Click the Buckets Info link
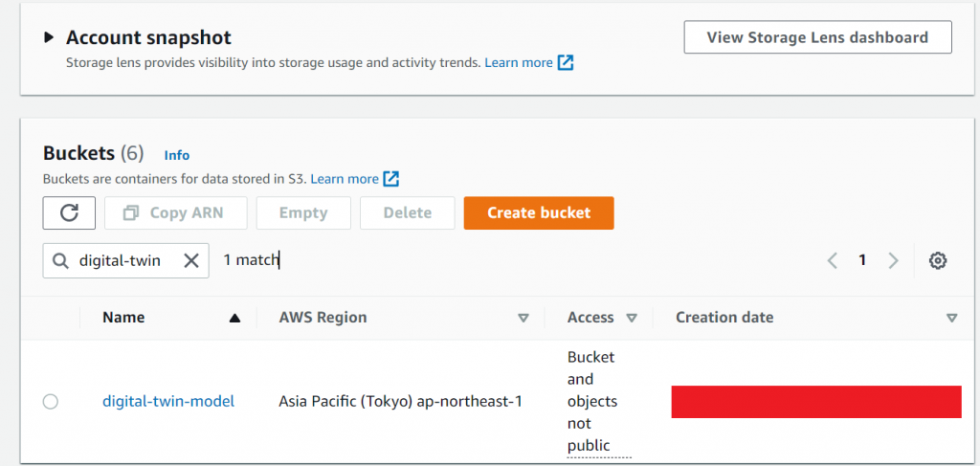Image resolution: width=980 pixels, height=466 pixels. (177, 155)
